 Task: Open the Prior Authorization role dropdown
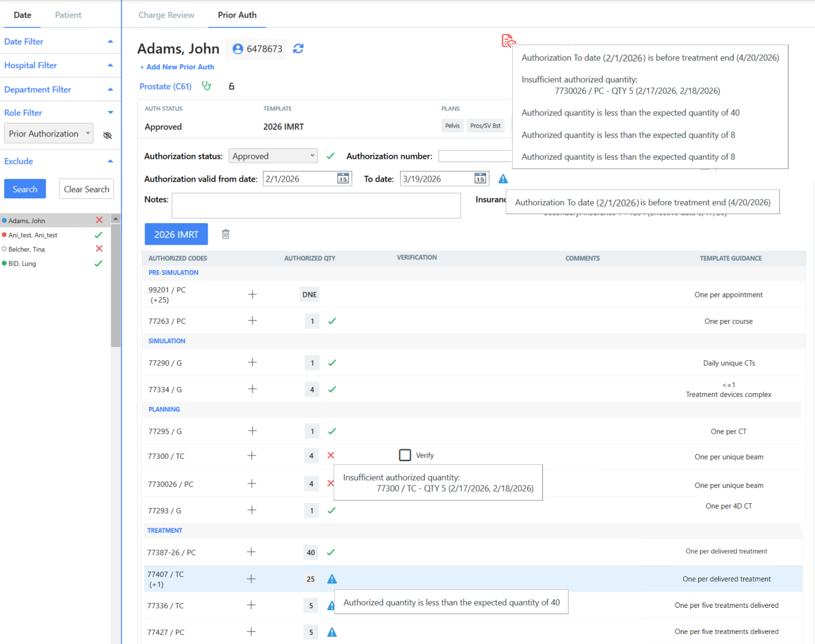[x=49, y=134]
